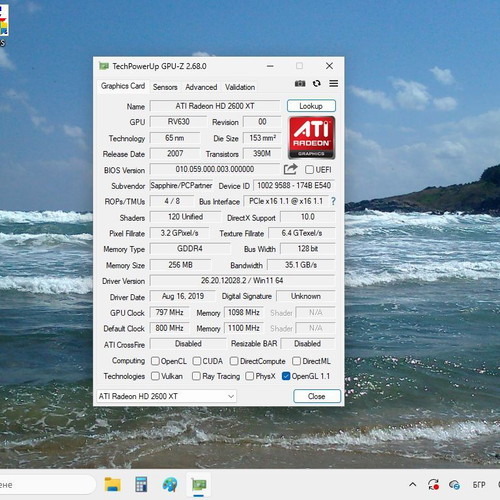Switch to the Advanced tab

(201, 87)
